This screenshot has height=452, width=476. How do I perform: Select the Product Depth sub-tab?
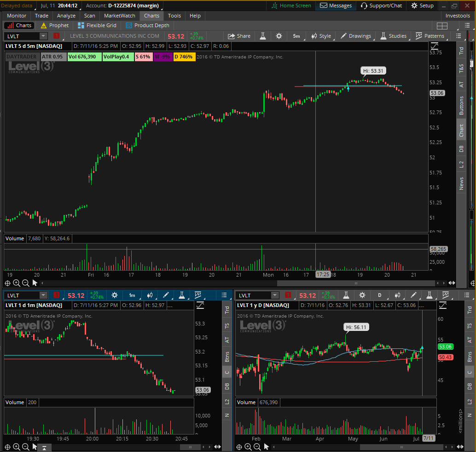pos(147,25)
